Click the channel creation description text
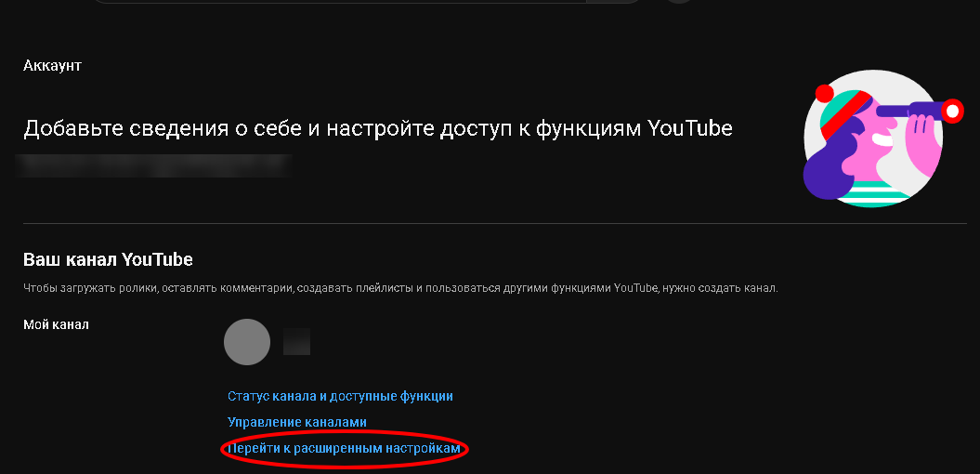 click(x=400, y=288)
